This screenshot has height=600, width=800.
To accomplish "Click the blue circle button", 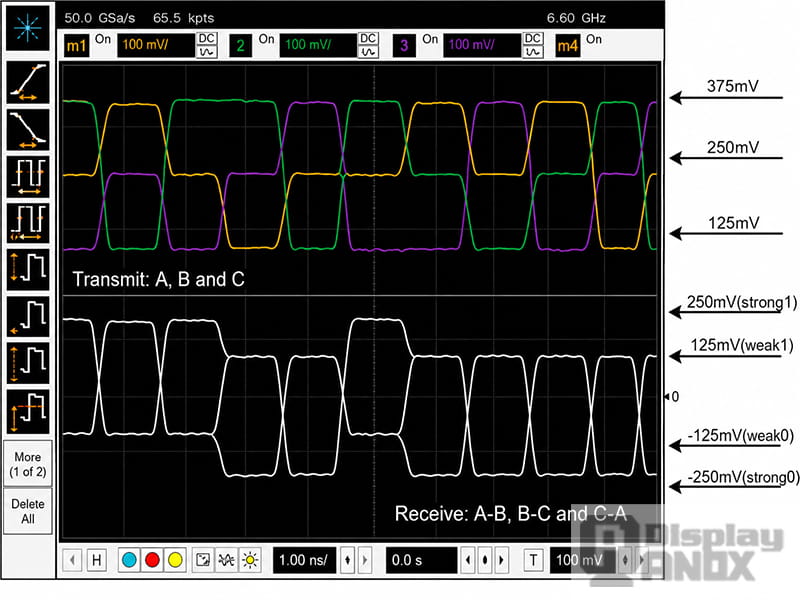I will [129, 560].
